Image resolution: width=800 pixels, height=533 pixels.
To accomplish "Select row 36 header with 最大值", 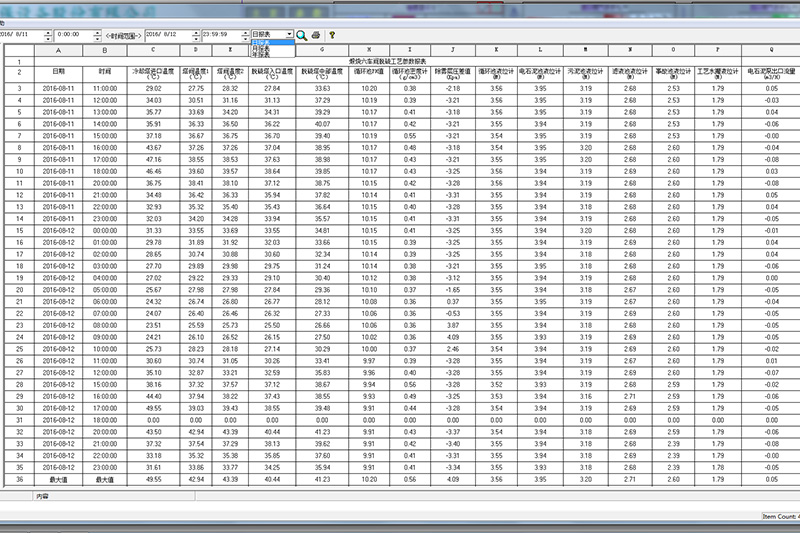I will coord(17,479).
